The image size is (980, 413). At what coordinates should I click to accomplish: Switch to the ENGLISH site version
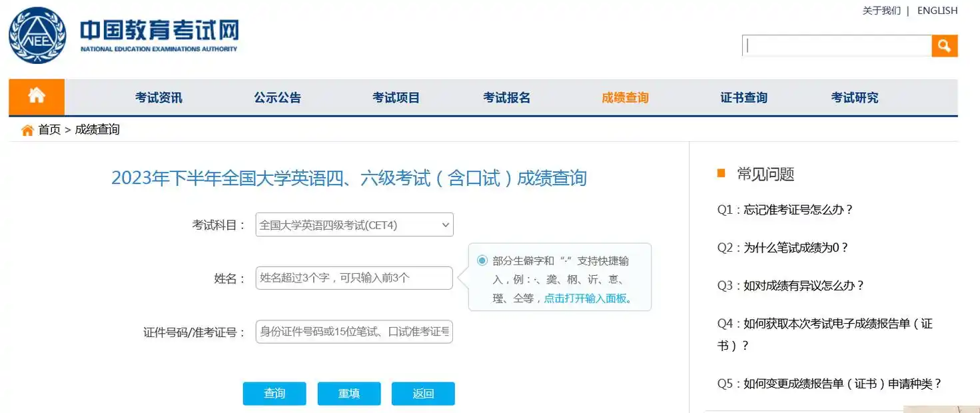click(937, 10)
